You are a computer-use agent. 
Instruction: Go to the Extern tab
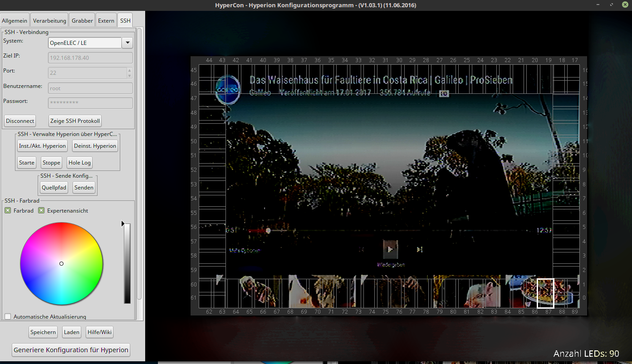[106, 20]
